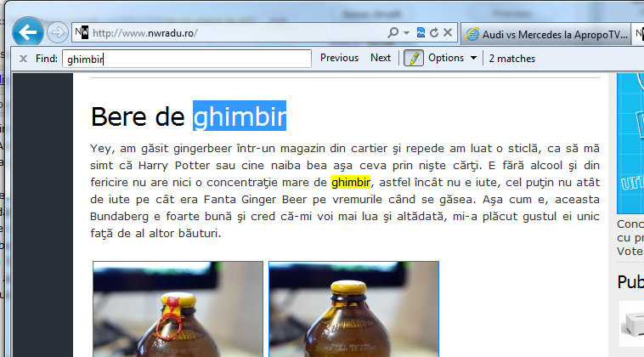Click the blue sidebar banner advertisement
Image resolution: width=644 pixels, height=357 pixels.
click(630, 144)
